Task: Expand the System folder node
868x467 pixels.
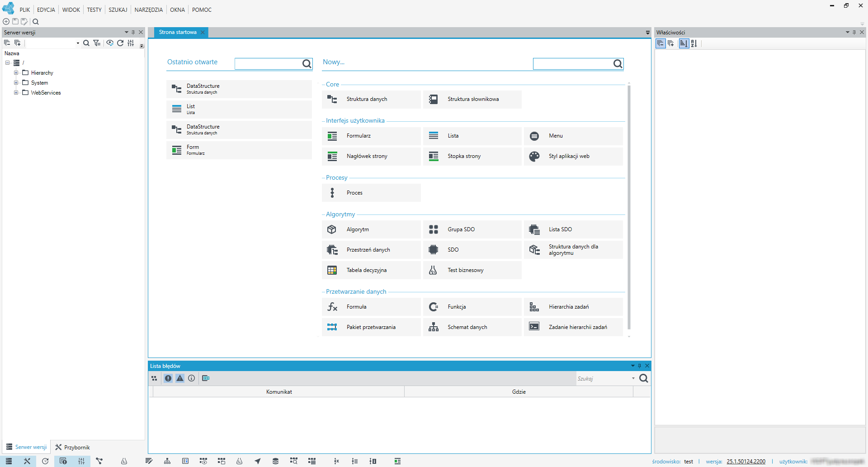Action: (x=16, y=83)
